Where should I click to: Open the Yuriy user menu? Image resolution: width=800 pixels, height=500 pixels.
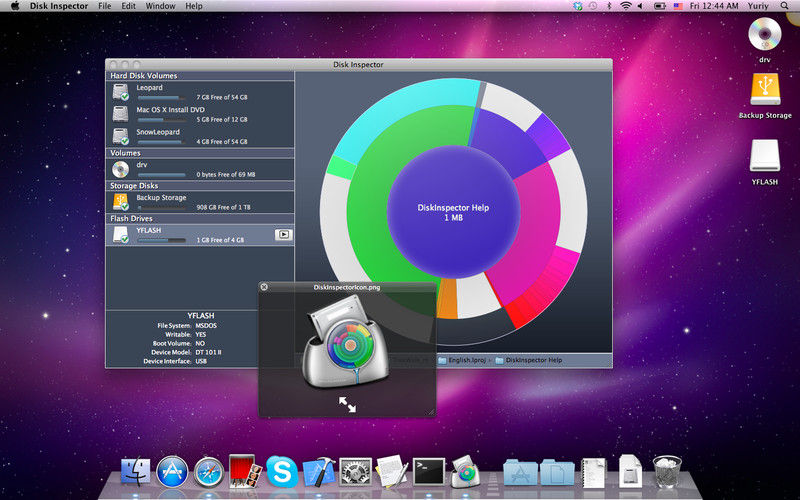758,6
